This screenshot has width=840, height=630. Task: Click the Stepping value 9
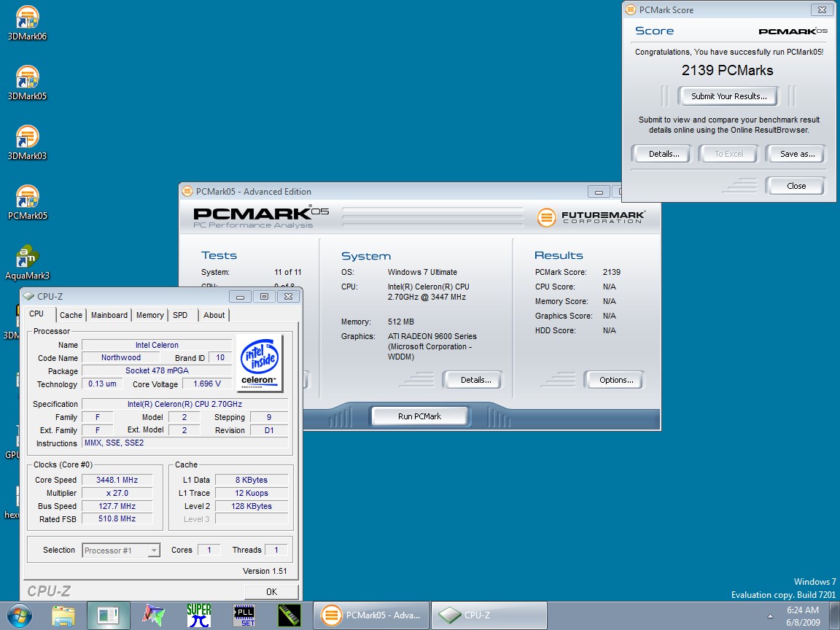[269, 417]
